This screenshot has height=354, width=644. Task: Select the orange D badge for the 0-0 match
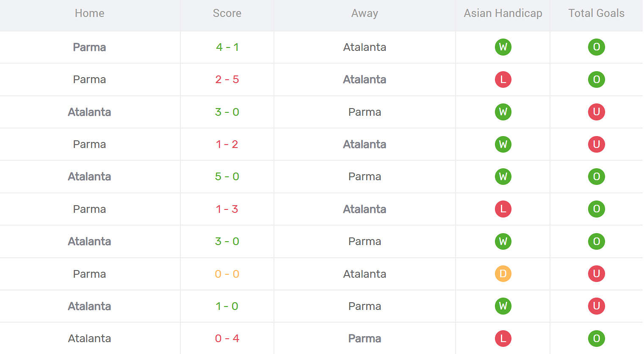[x=503, y=274]
